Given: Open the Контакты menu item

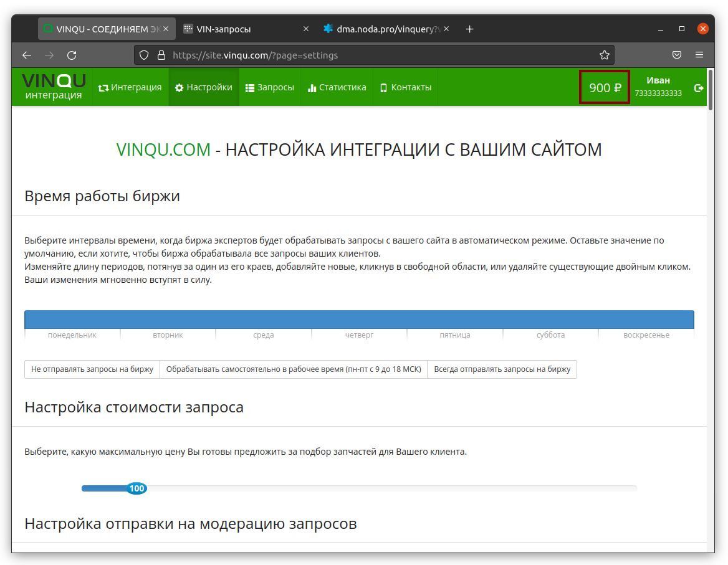Looking at the screenshot, I should point(406,87).
